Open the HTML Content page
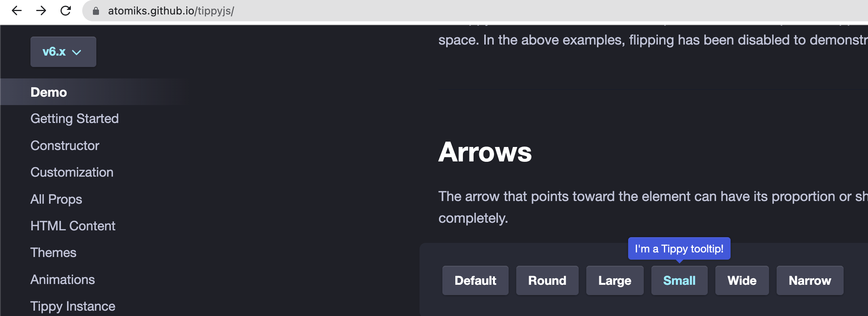Viewport: 868px width, 316px height. point(73,225)
